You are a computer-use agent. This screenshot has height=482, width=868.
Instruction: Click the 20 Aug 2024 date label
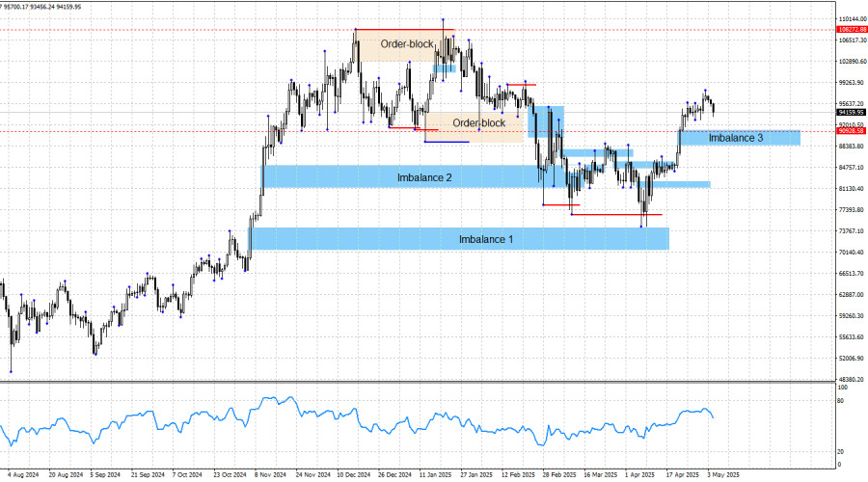tap(66, 475)
